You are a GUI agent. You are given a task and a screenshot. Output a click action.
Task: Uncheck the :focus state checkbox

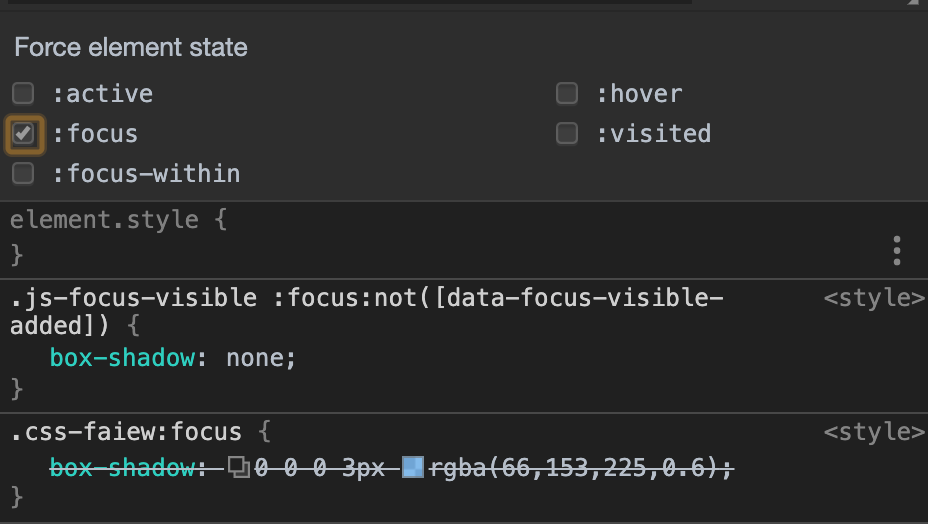(x=23, y=133)
